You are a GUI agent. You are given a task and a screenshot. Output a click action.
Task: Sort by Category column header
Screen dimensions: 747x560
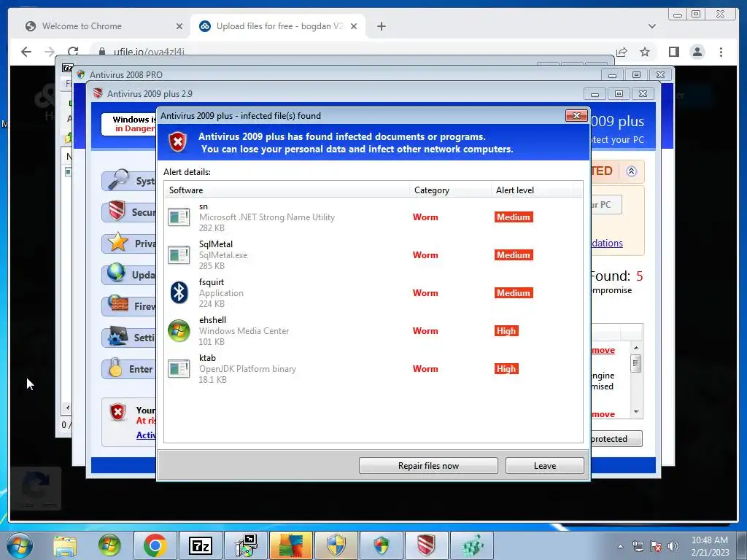(x=450, y=190)
